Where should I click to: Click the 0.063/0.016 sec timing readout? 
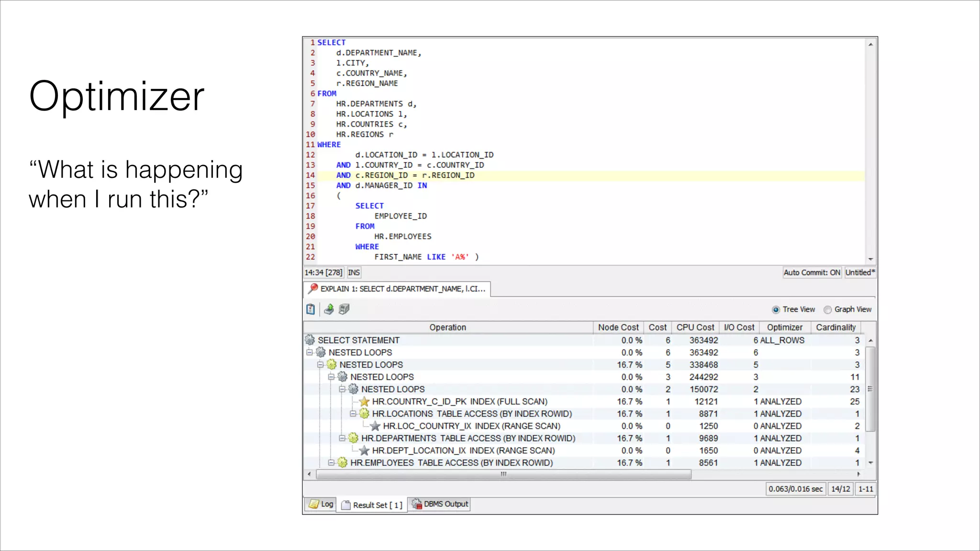[x=796, y=489]
